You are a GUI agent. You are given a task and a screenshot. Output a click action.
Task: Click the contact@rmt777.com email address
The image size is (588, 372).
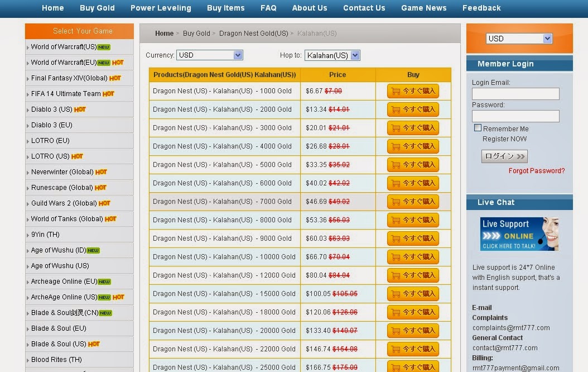[505, 348]
